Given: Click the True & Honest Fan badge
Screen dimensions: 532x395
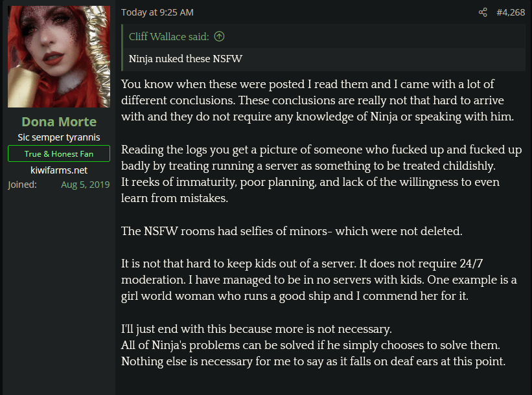Looking at the screenshot, I should pos(59,153).
